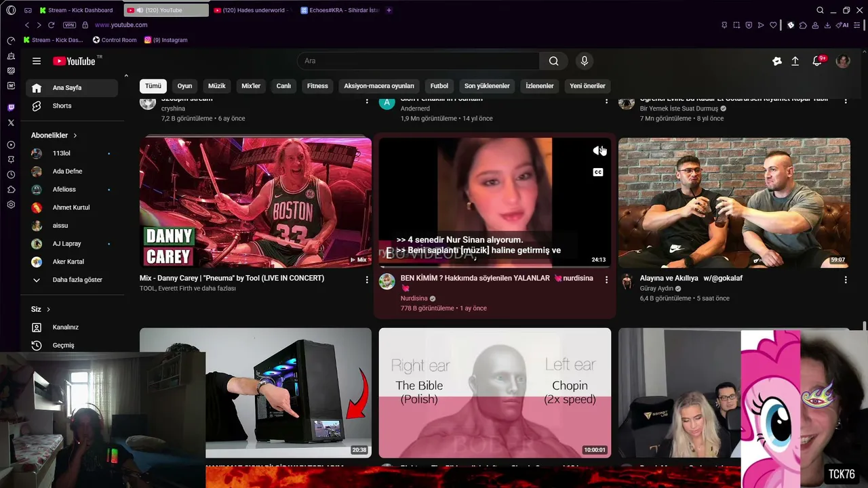Open the Bible and Chopin video thumbnail
This screenshot has height=488, width=868.
(495, 393)
